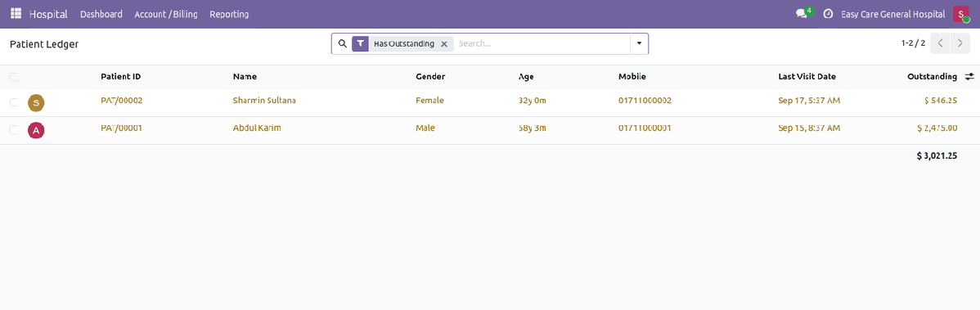980x310 pixels.
Task: Remove the Has Outstanding filter
Action: [443, 43]
